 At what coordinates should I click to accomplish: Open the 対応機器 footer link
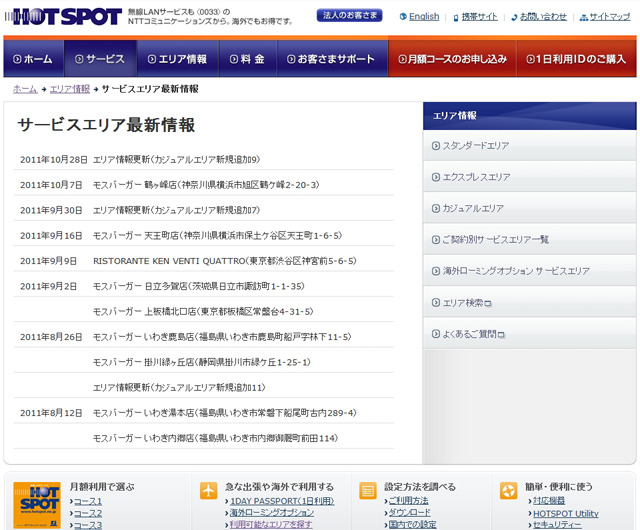[x=549, y=501]
